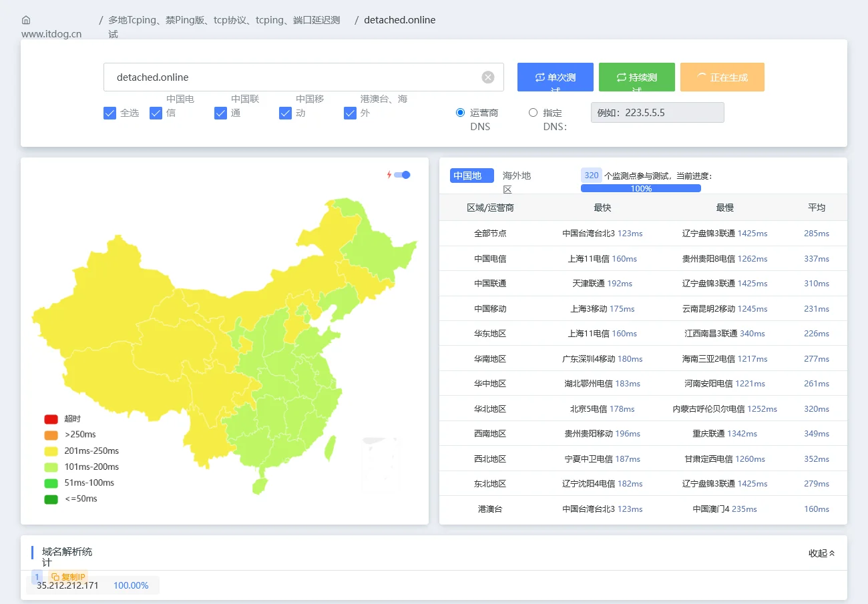
Task: Click the green 持续测试 button
Action: pyautogui.click(x=637, y=77)
